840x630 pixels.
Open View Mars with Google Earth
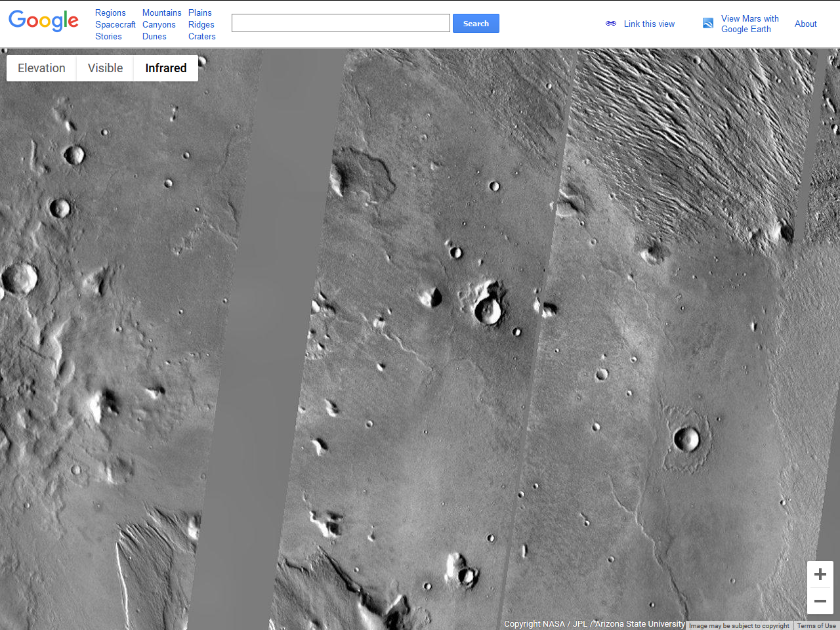pos(750,24)
